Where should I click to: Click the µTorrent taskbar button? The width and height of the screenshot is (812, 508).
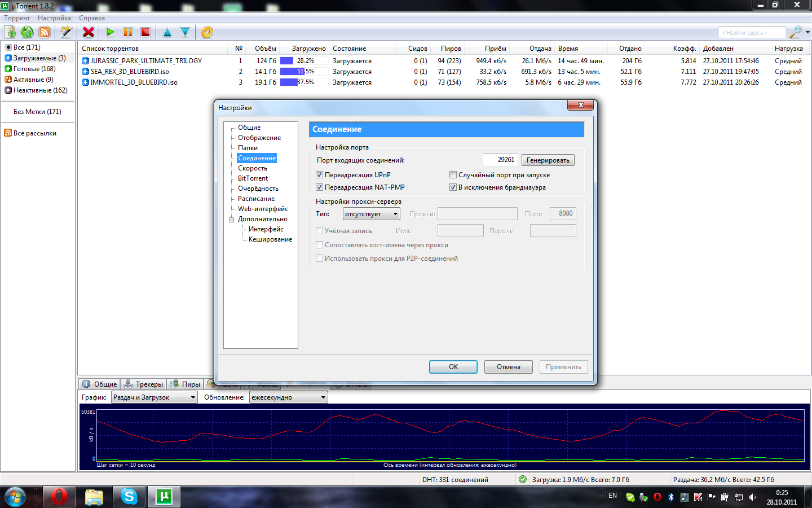(164, 497)
